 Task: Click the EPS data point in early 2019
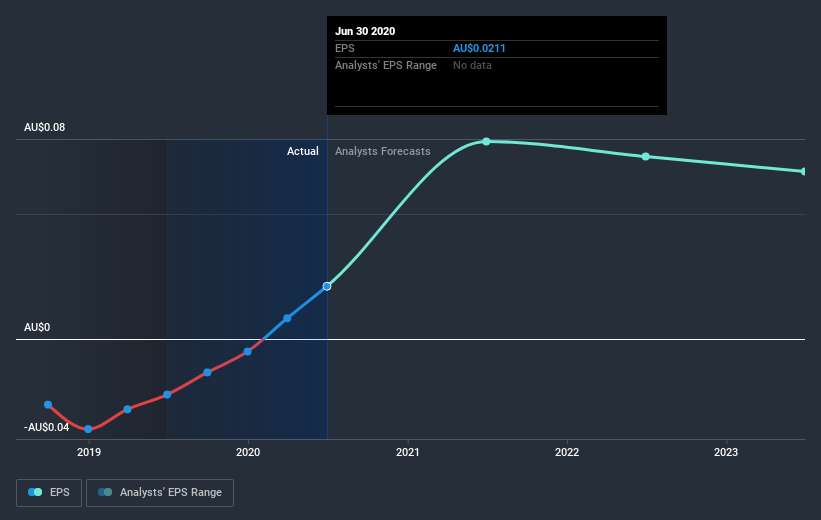click(127, 409)
